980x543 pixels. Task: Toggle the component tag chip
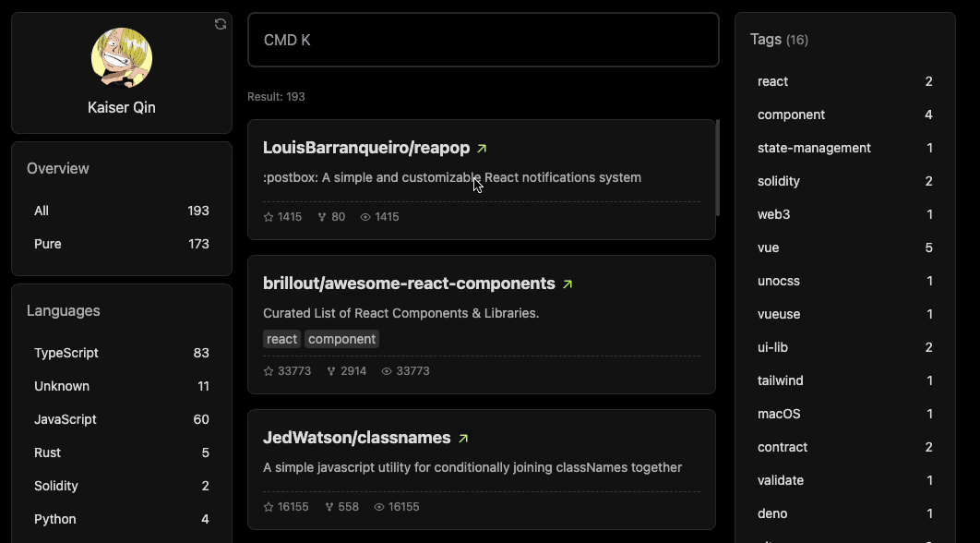click(x=341, y=339)
